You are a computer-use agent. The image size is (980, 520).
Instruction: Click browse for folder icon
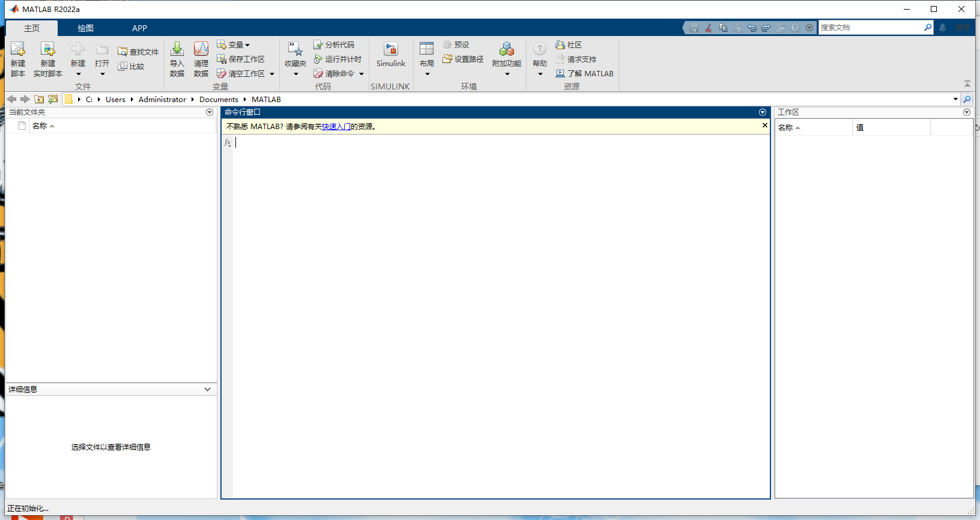click(x=53, y=99)
